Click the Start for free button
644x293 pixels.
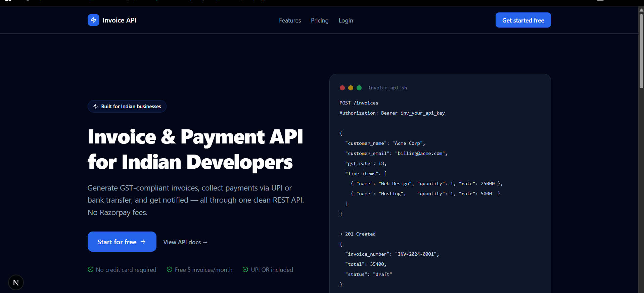(x=122, y=242)
